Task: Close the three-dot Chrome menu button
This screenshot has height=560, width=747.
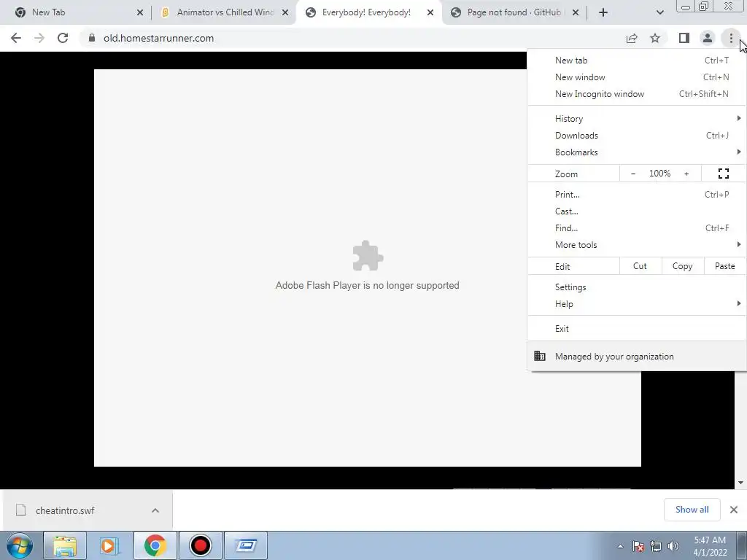Action: 731,38
